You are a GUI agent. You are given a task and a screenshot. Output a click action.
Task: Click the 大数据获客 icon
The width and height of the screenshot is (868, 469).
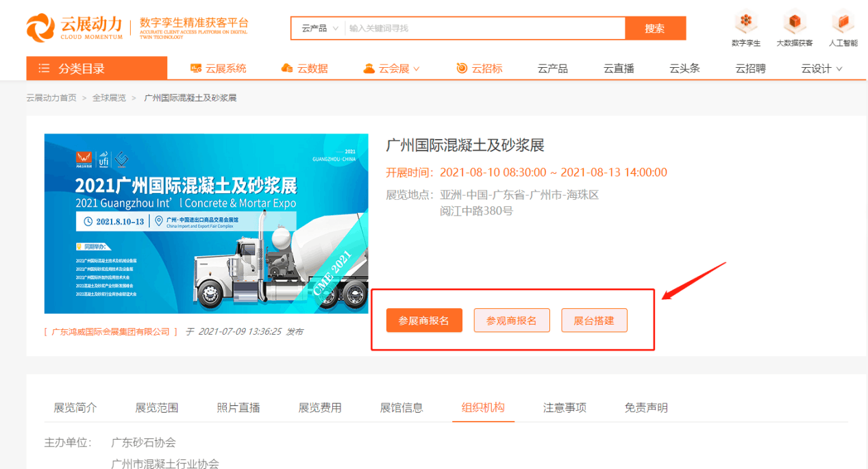[794, 27]
